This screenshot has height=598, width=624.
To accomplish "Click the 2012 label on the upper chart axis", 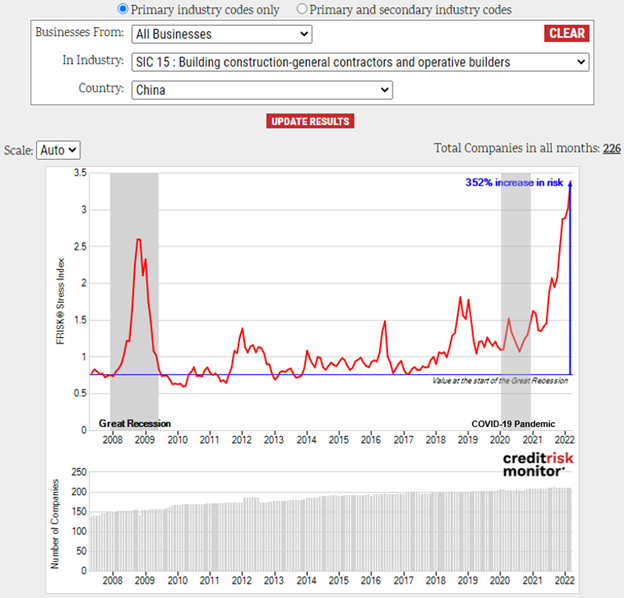I will click(x=242, y=440).
